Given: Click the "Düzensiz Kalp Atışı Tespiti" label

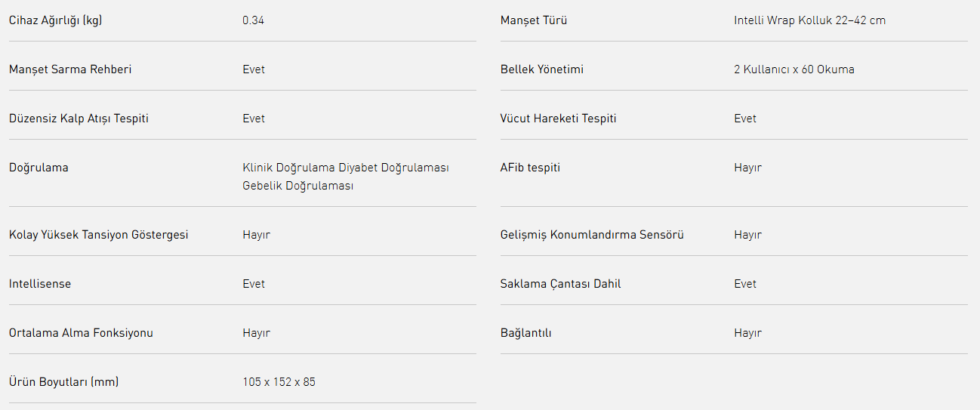Looking at the screenshot, I should click(79, 119).
